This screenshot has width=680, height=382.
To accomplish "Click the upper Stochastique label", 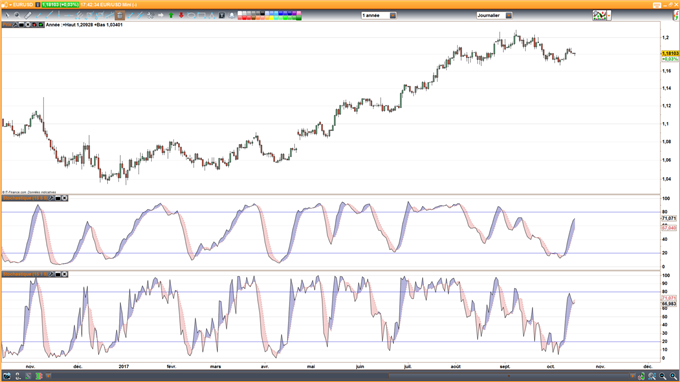I will pyautogui.click(x=25, y=198).
